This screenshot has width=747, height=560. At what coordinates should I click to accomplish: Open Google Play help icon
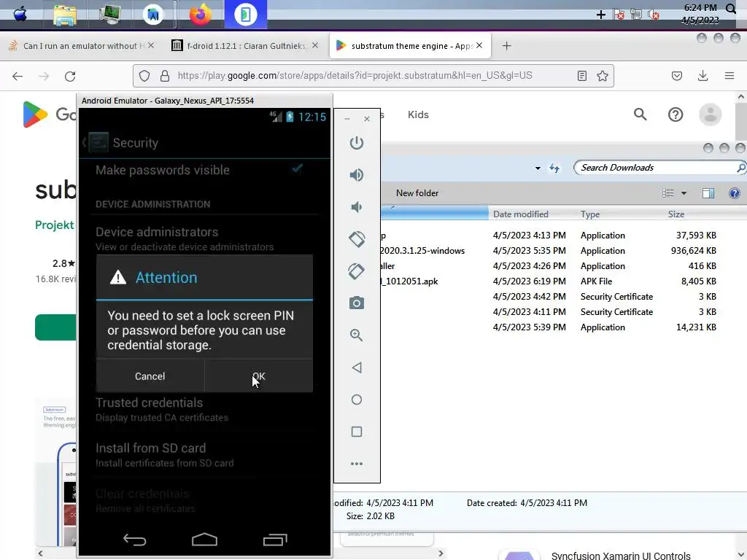click(x=675, y=114)
